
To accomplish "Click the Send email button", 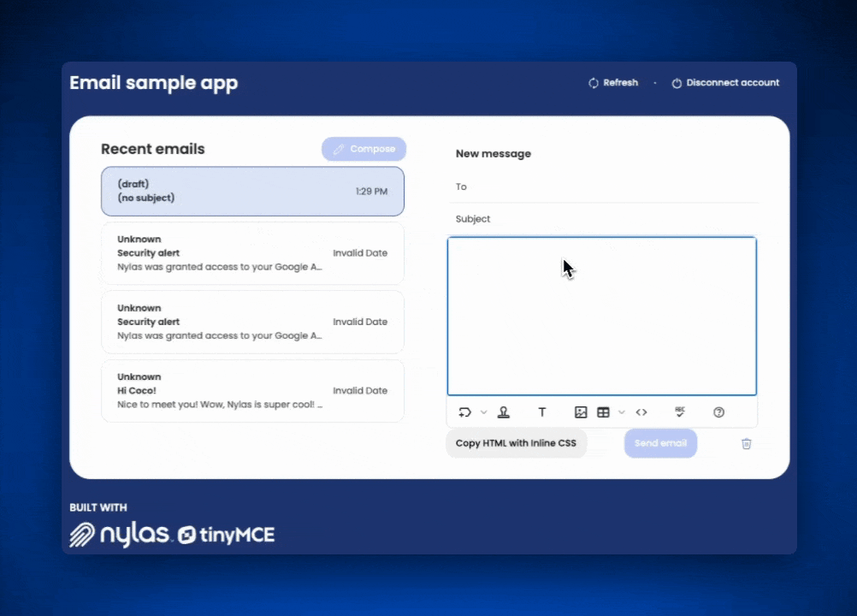I will [x=660, y=443].
